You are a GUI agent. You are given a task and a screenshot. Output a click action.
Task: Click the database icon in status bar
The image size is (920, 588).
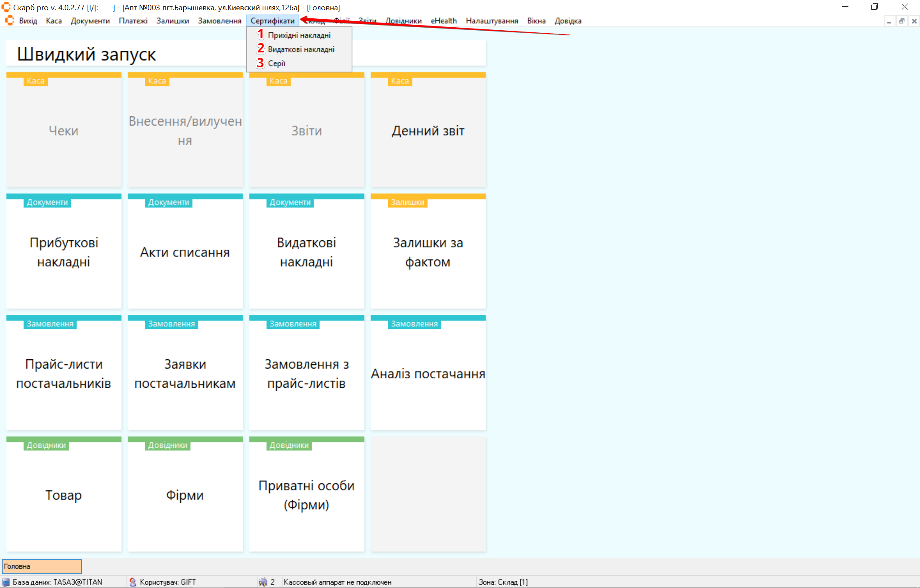6,582
